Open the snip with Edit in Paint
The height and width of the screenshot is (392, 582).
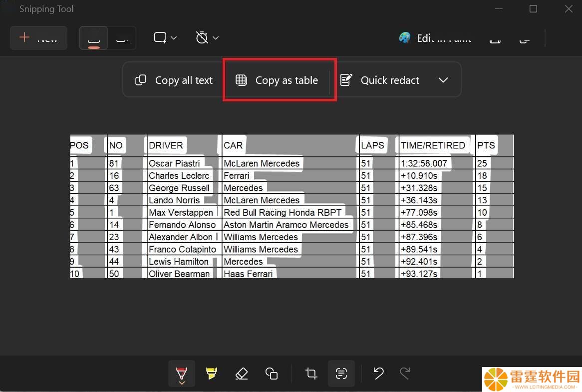(x=435, y=38)
